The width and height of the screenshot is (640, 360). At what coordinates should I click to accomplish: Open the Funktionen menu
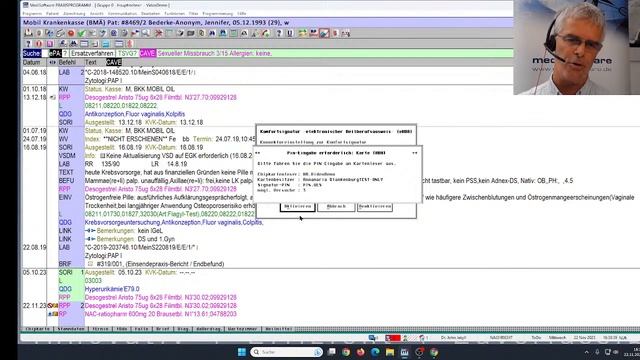(175, 13)
